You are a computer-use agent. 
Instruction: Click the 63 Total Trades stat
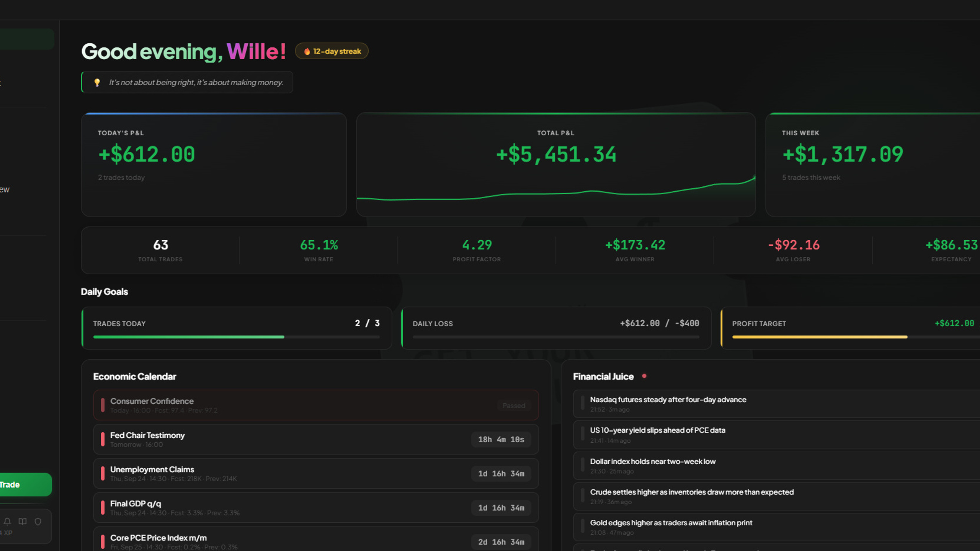tap(160, 250)
